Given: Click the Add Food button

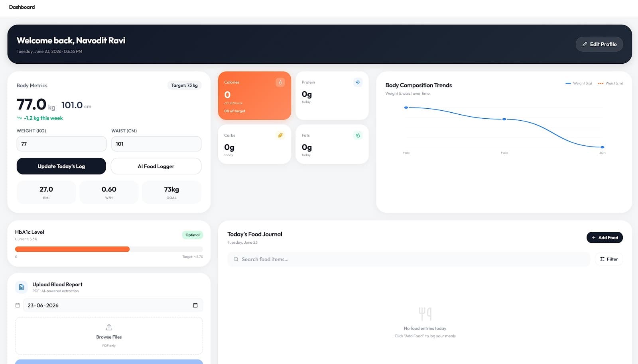Looking at the screenshot, I should [x=605, y=238].
